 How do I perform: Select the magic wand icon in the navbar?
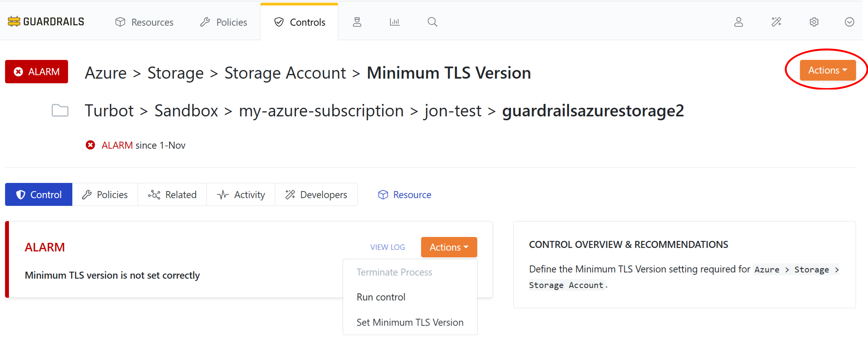(777, 22)
